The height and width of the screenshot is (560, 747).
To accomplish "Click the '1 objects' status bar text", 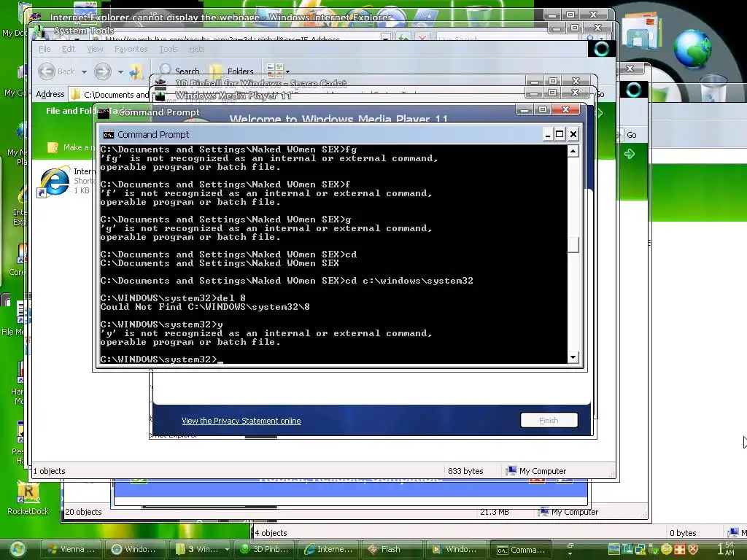I will click(x=49, y=471).
